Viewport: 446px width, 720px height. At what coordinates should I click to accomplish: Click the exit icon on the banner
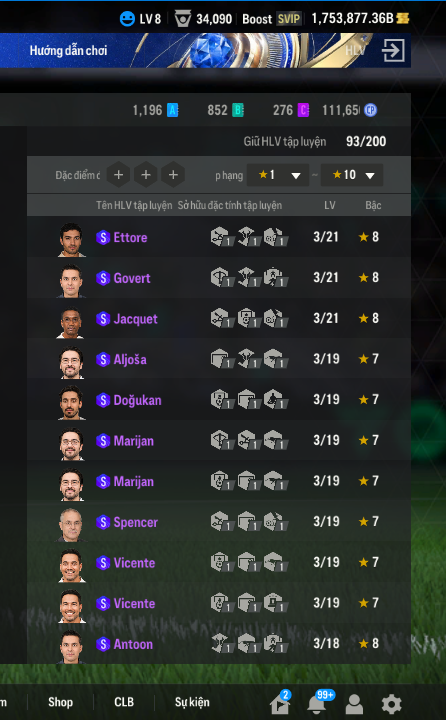(393, 50)
